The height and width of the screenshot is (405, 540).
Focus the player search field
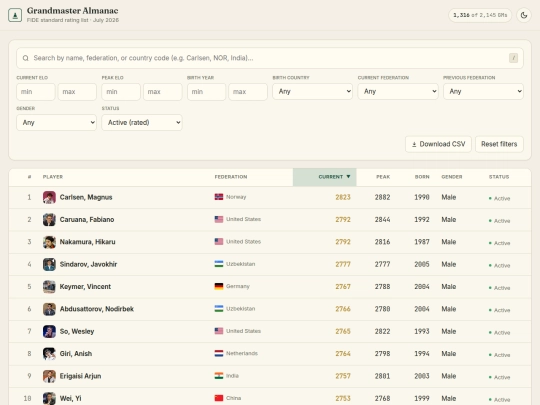coord(270,58)
